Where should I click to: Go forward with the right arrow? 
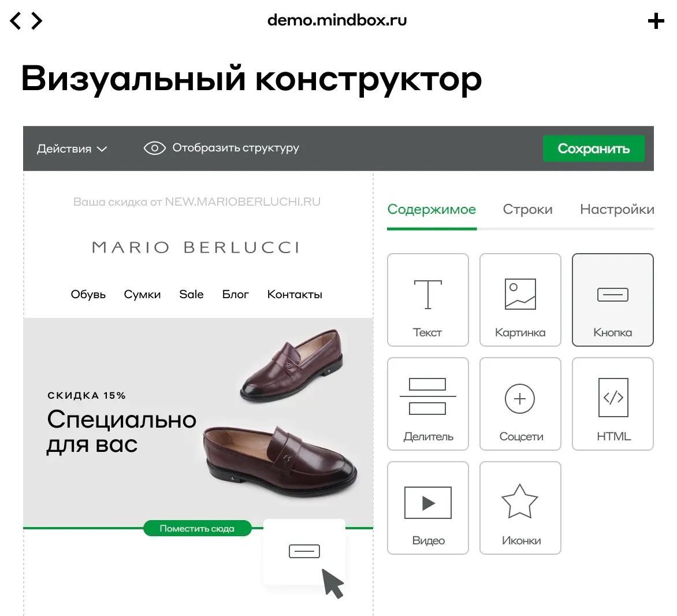tap(37, 21)
